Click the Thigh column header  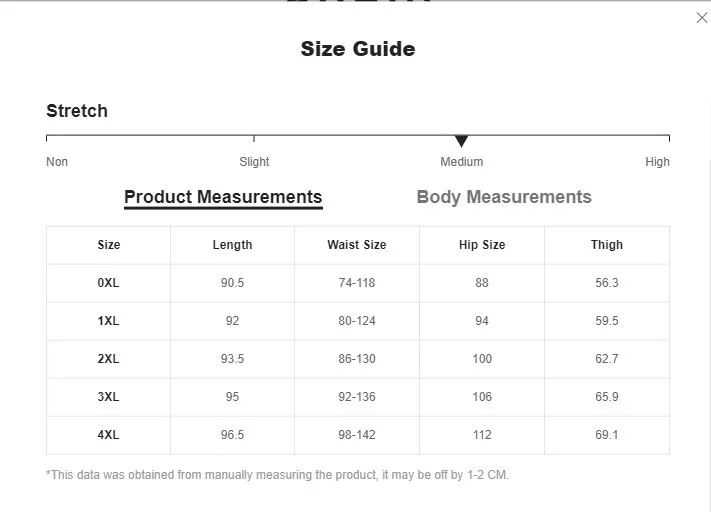coord(607,245)
